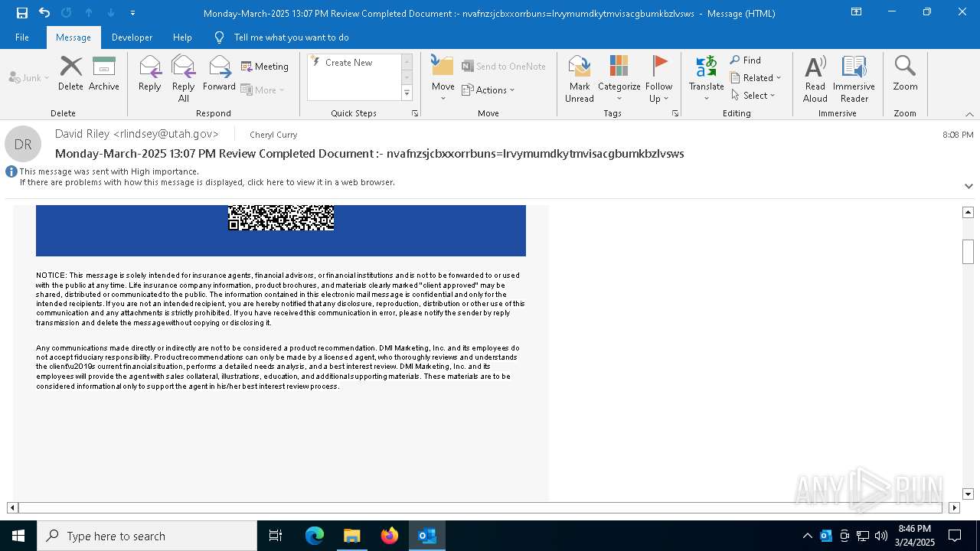This screenshot has width=980, height=551.
Task: Switch to the Message tab
Action: [73, 37]
